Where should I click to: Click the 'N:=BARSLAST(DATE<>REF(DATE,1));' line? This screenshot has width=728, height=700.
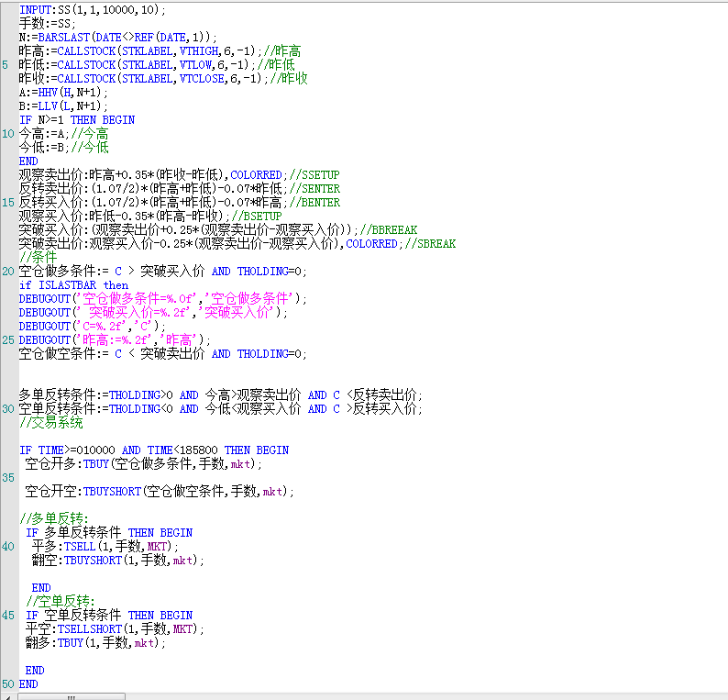coord(117,38)
